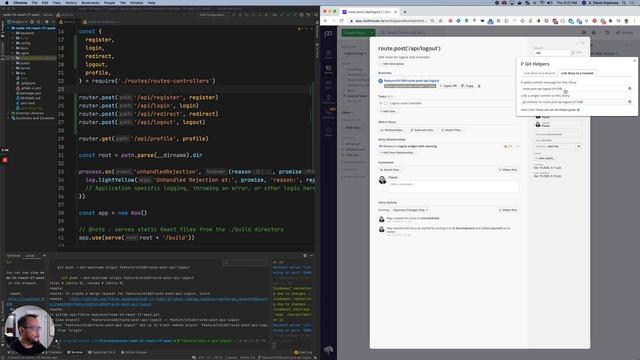Open terminal panel settings gear icon

pos(304,256)
